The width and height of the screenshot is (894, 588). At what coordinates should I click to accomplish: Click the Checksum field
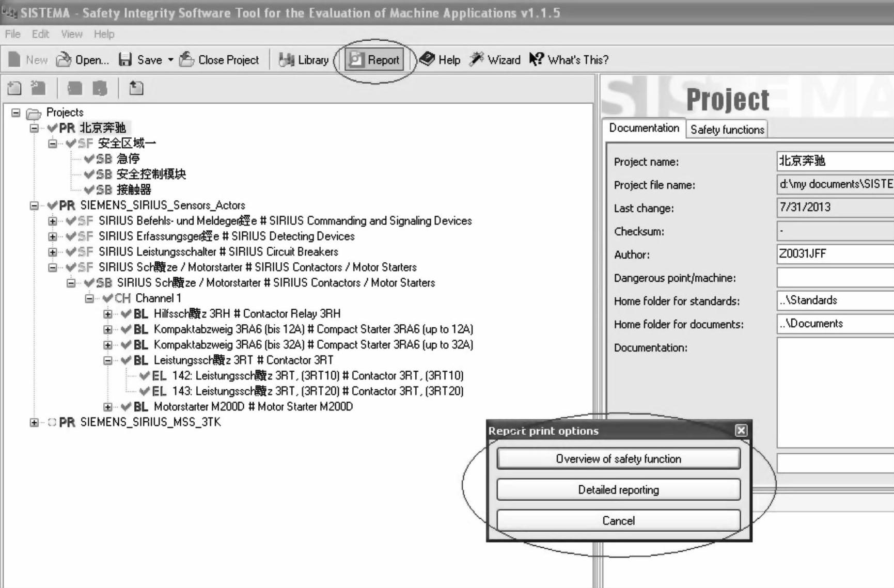pyautogui.click(x=835, y=231)
